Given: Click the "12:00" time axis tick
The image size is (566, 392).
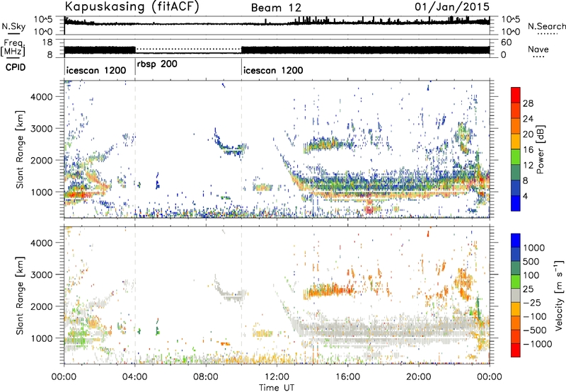Looking at the screenshot, I should (277, 377).
